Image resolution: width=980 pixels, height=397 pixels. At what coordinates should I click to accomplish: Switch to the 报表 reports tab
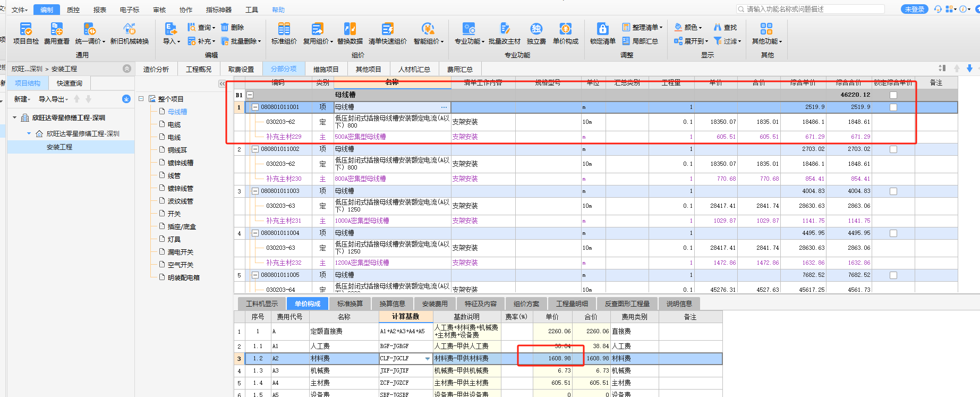tap(100, 10)
